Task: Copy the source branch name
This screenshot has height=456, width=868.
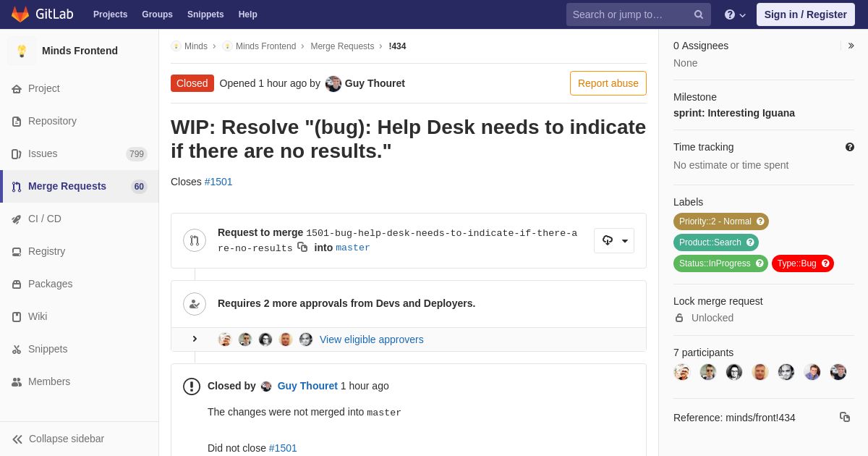Action: 302,248
